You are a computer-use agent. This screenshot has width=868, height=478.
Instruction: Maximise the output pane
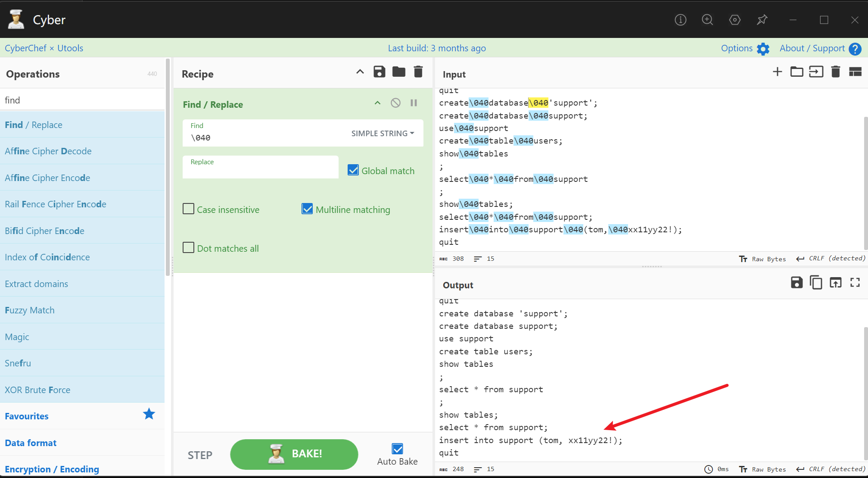(855, 283)
